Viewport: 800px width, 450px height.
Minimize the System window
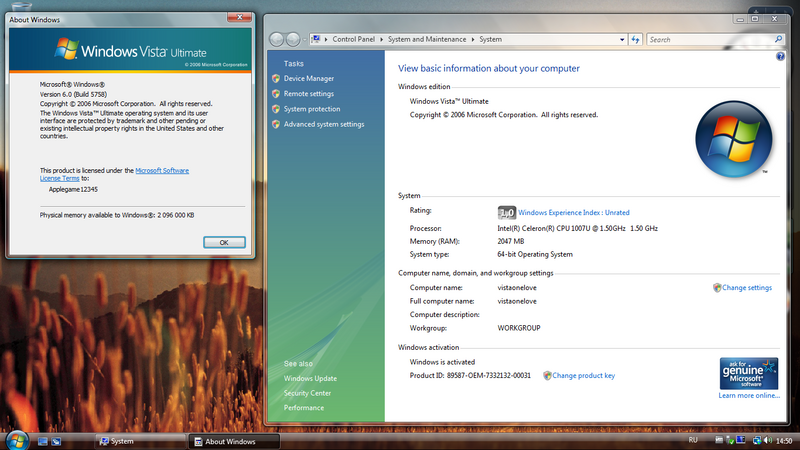click(740, 19)
